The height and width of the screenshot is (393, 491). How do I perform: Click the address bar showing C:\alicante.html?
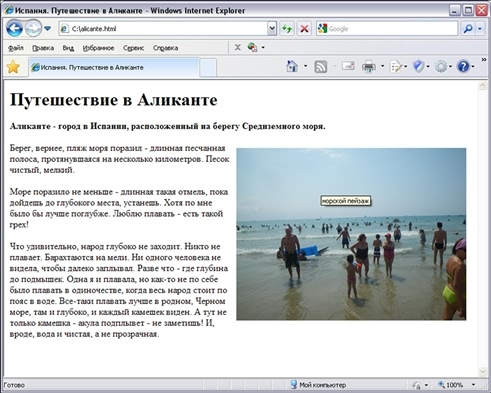pos(163,29)
